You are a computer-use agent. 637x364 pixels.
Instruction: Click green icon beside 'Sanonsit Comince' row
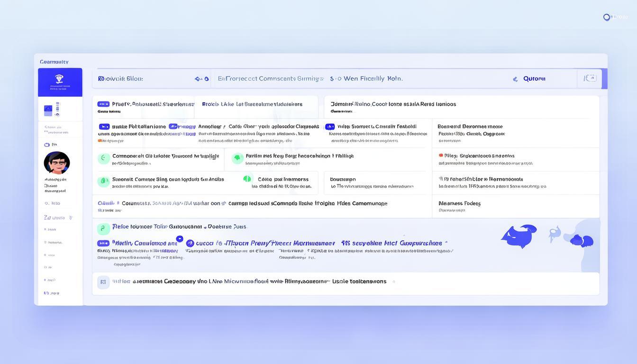coord(103,181)
